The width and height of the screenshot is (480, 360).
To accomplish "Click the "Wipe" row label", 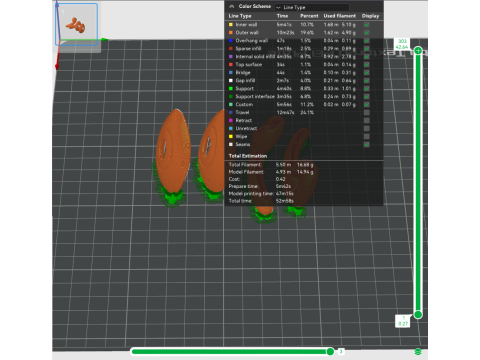I will (x=241, y=137).
